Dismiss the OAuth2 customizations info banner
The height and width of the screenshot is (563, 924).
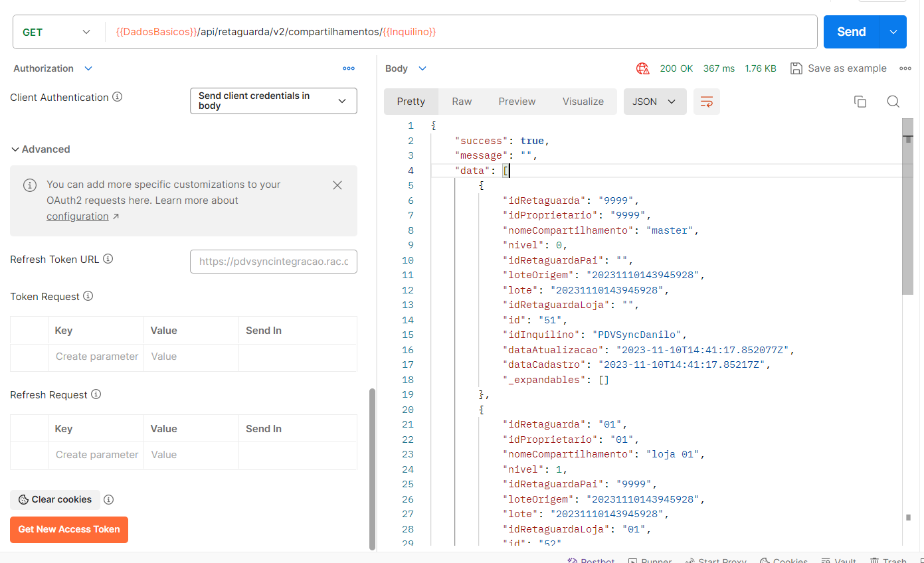[x=337, y=185]
